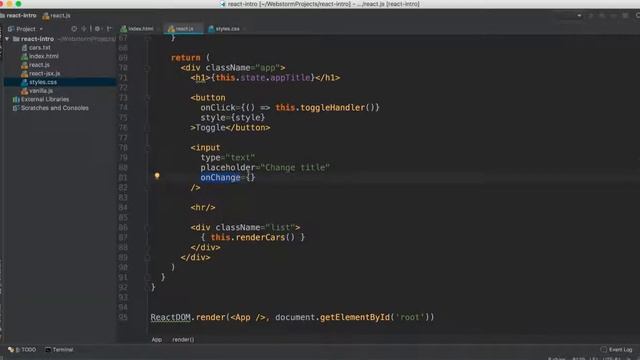Viewport: 640px width, 360px height.
Task: Click the locate-file target icon in Project panel
Action: [74, 29]
